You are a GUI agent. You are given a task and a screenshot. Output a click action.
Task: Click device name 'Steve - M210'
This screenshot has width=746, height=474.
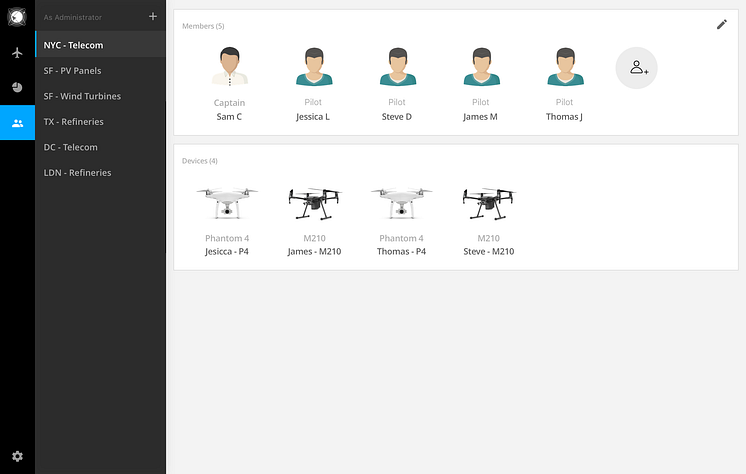coord(489,251)
